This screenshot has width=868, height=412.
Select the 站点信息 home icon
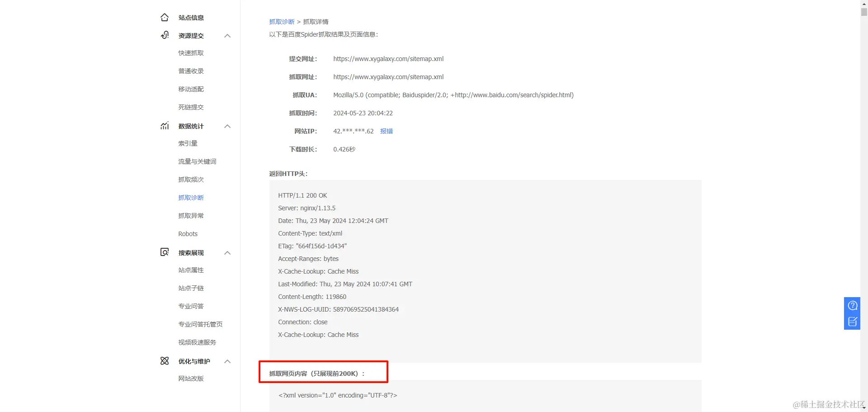tap(165, 17)
